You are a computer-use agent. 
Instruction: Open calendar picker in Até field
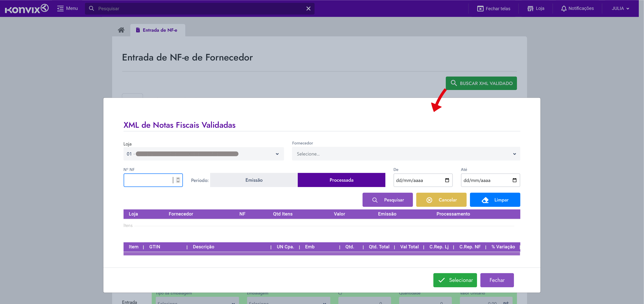pos(514,180)
